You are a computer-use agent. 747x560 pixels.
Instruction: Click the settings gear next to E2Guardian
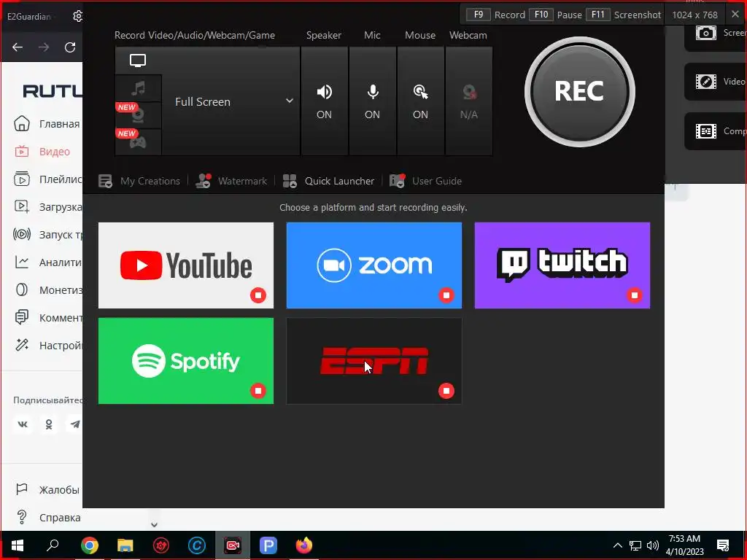[x=77, y=16]
